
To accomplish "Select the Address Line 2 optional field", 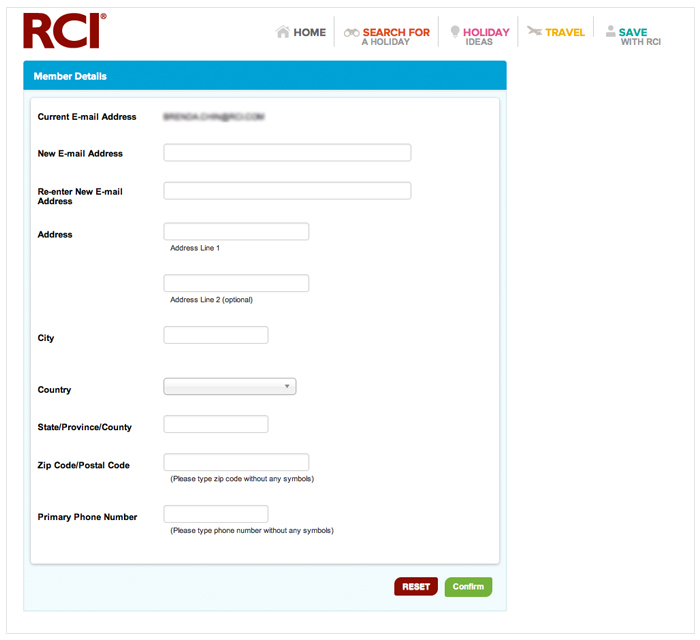I will [236, 284].
